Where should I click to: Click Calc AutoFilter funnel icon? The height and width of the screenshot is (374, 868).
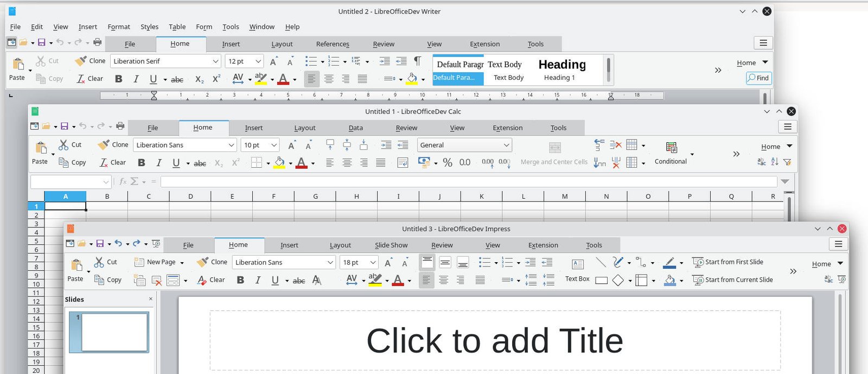click(787, 162)
